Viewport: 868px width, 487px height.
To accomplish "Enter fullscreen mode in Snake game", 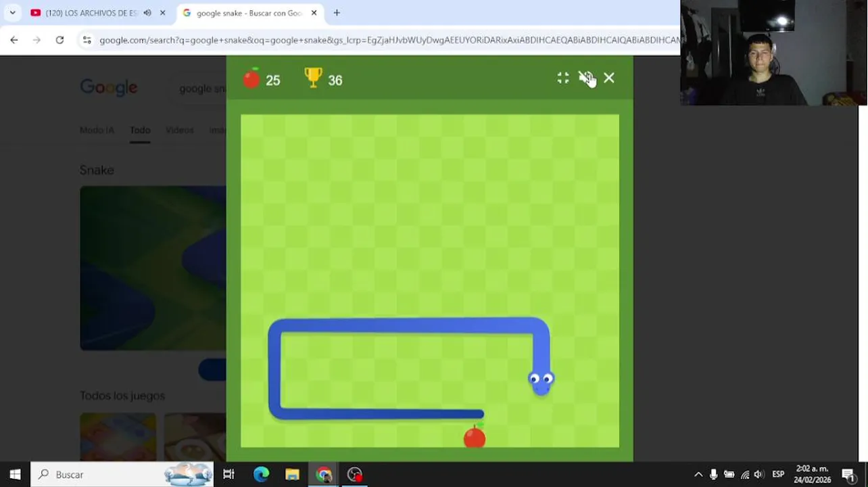I will [x=563, y=78].
